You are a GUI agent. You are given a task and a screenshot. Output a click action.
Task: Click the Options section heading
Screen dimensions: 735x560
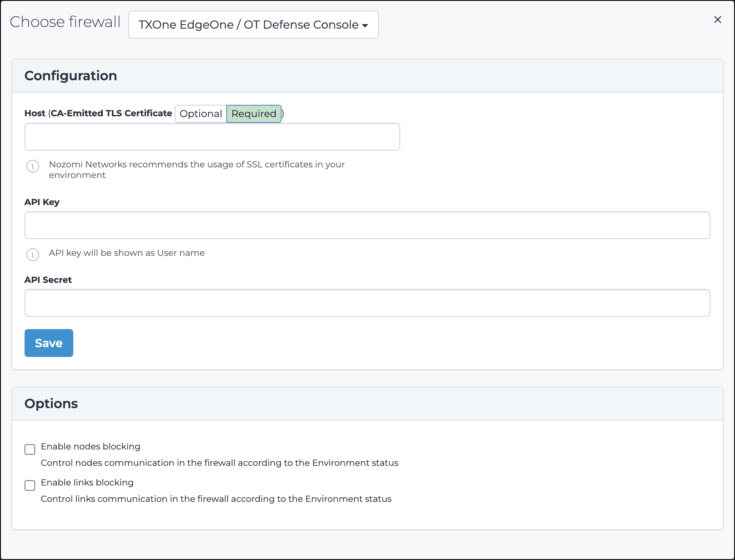pyautogui.click(x=51, y=404)
